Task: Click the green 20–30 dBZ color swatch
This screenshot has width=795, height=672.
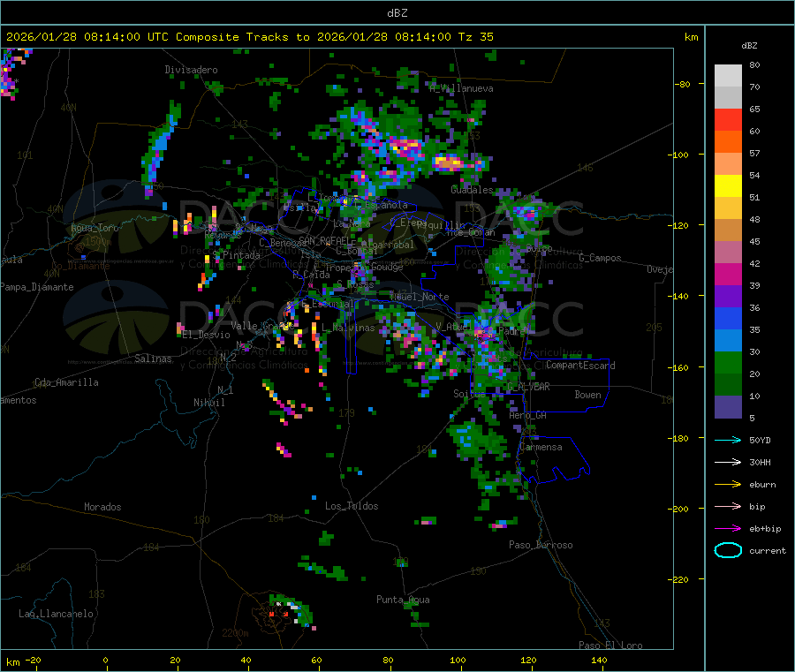Action: [728, 362]
